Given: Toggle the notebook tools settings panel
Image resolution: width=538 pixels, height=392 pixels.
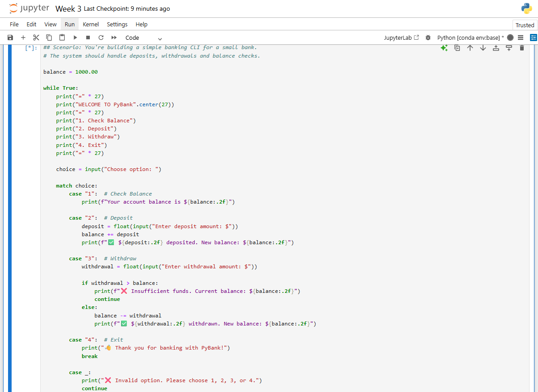Looking at the screenshot, I should (x=533, y=38).
